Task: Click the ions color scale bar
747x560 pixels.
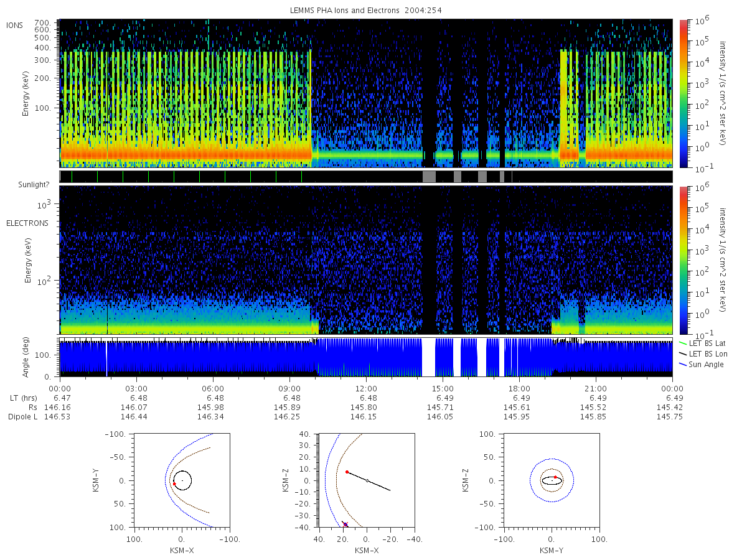Action: tap(683, 93)
